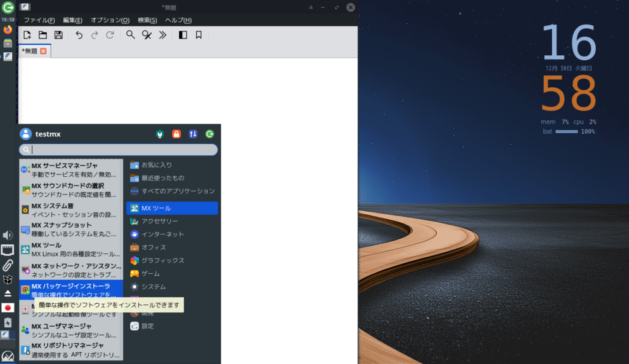This screenshot has width=629, height=364.
Task: Undo the last edit in the toolbar
Action: (x=79, y=35)
